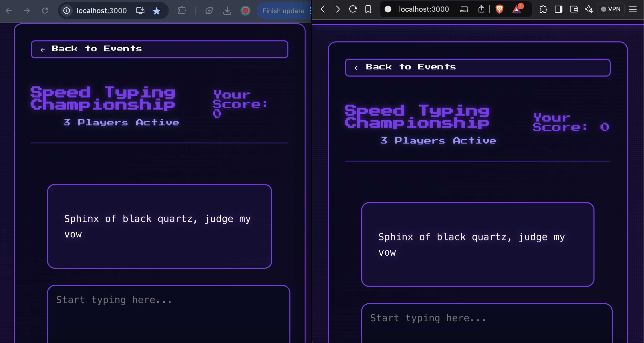
Task: Toggle the sidebar panel in Brave
Action: (x=558, y=9)
